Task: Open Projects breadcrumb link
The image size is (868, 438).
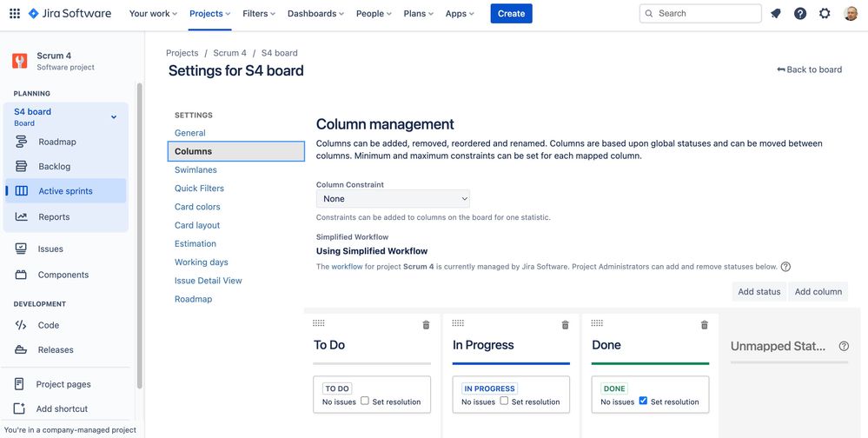Action: [182, 53]
